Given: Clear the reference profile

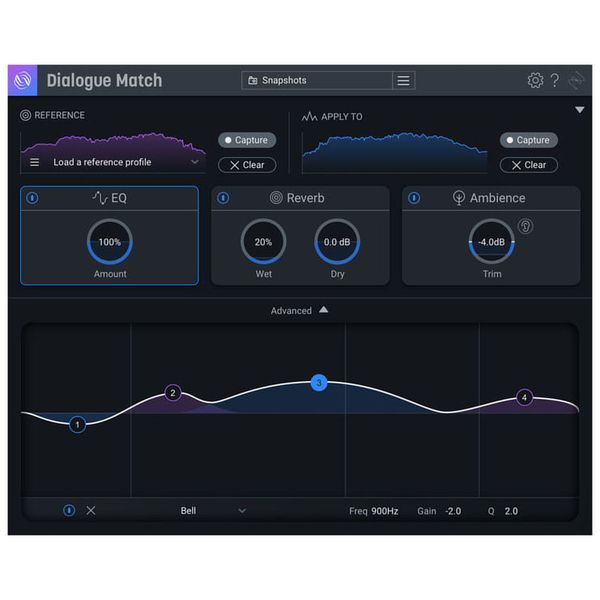Looking at the screenshot, I should 247,165.
